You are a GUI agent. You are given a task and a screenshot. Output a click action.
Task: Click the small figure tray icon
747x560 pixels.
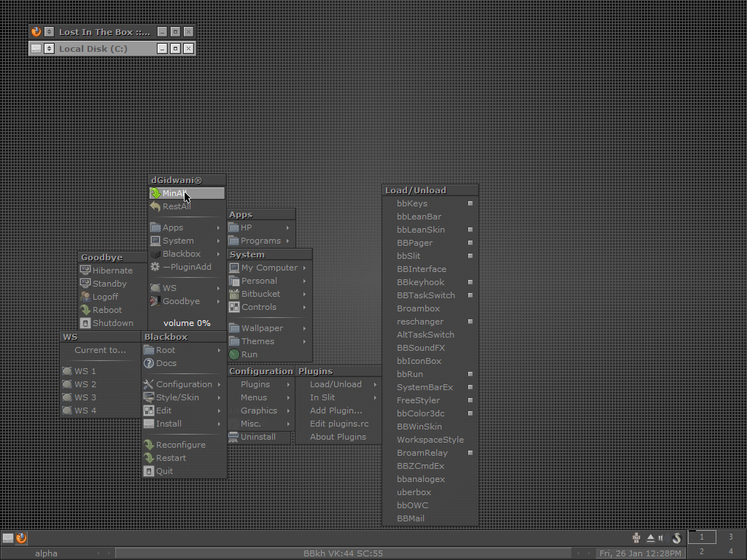tap(636, 538)
